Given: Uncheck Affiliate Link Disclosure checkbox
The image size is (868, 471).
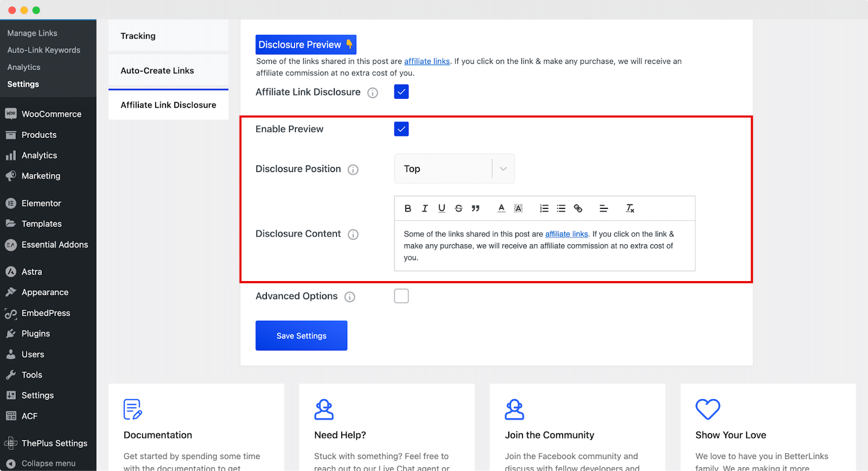Looking at the screenshot, I should click(401, 92).
